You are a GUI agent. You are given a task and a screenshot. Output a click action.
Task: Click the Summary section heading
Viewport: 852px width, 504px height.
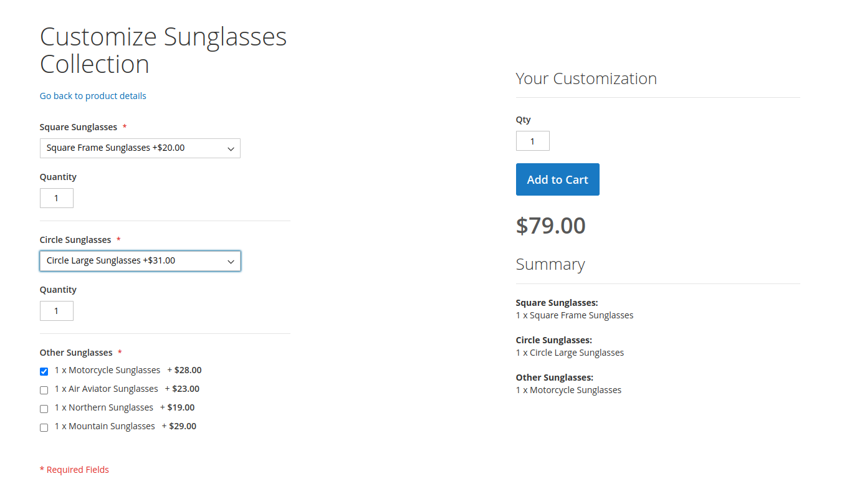[550, 265]
